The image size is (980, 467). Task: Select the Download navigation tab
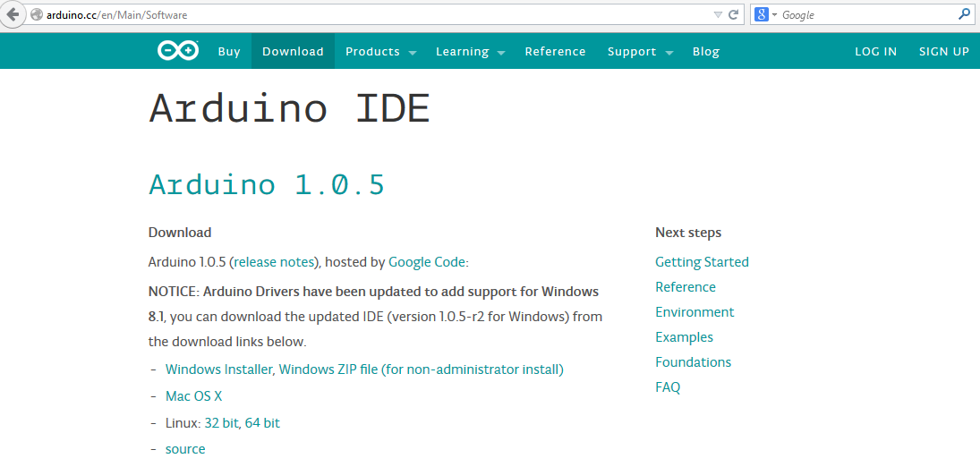pos(294,51)
